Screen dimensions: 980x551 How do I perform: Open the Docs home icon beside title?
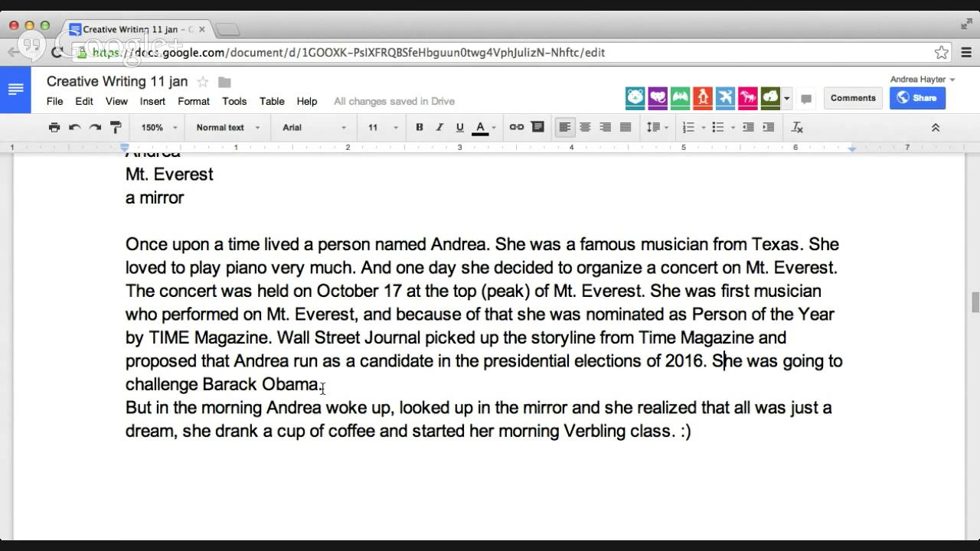15,90
